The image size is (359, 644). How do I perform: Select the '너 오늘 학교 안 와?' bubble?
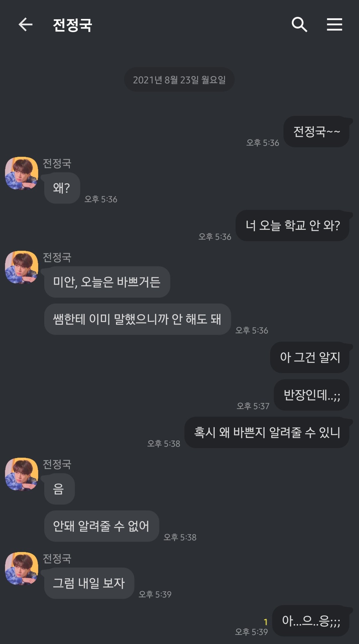tap(293, 226)
